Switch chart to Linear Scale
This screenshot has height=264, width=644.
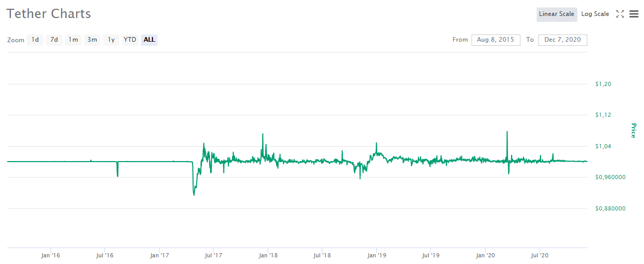556,14
